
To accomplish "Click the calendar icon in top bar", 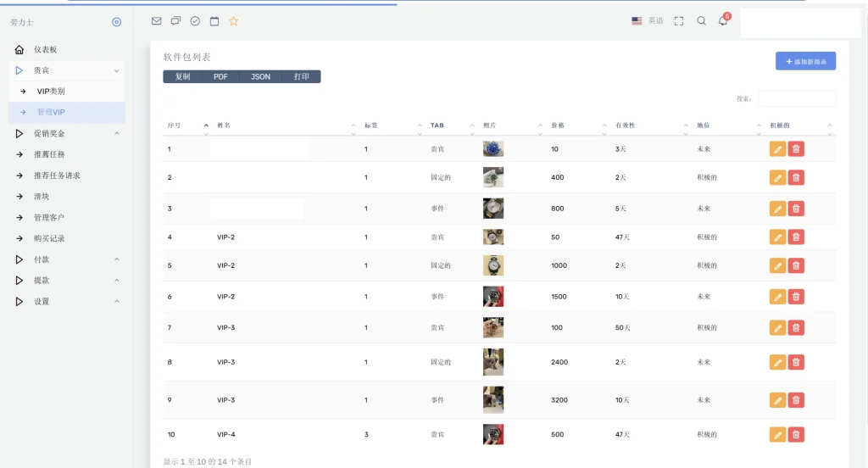I will [x=214, y=21].
